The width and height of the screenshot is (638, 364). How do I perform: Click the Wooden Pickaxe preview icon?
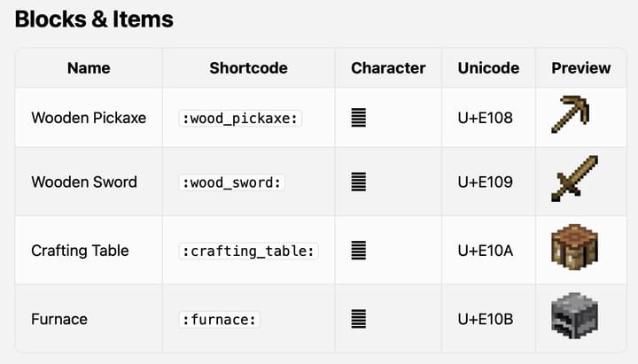pos(572,117)
